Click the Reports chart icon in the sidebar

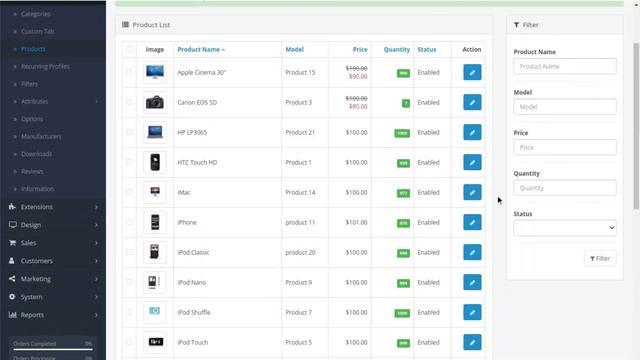[x=13, y=315]
